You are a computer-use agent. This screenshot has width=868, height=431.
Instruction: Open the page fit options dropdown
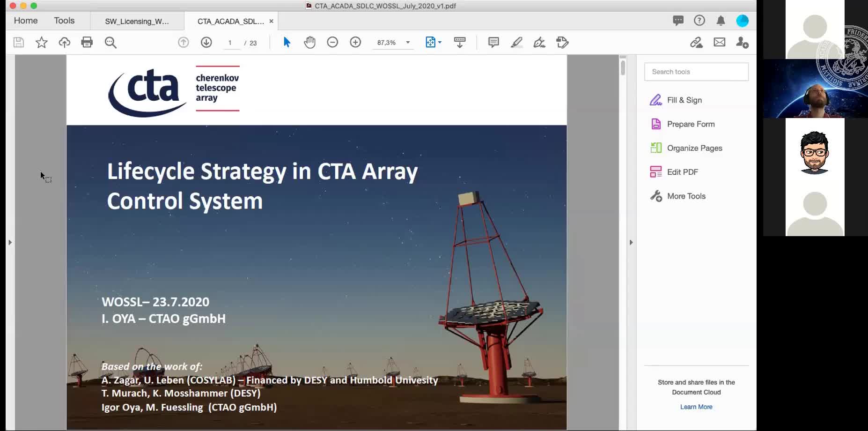point(439,42)
